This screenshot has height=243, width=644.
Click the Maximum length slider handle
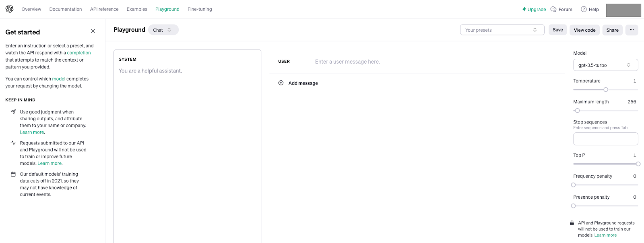pyautogui.click(x=577, y=111)
